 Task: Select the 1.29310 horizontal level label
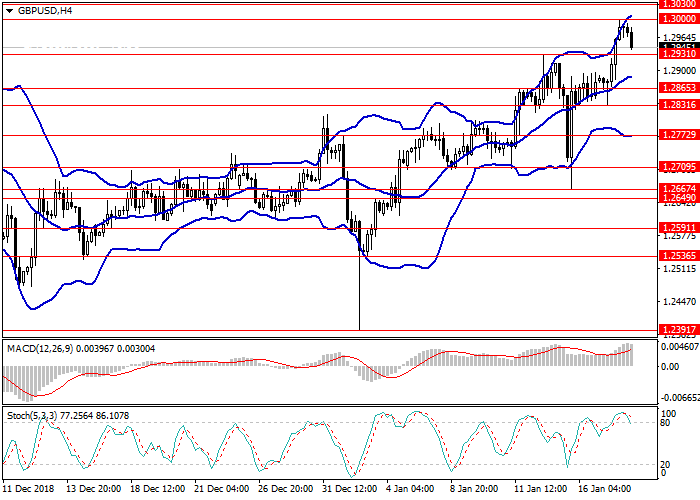coord(678,54)
